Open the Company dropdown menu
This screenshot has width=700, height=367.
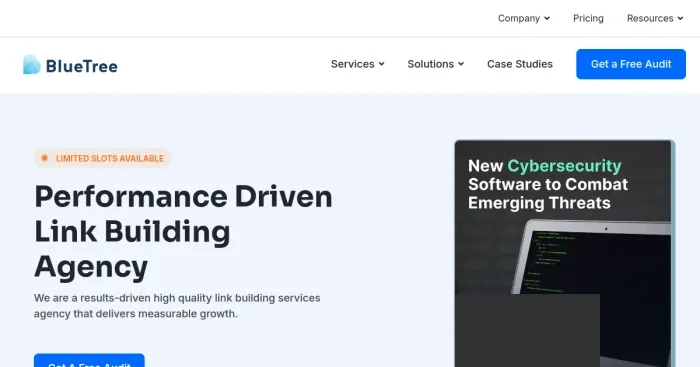point(524,18)
